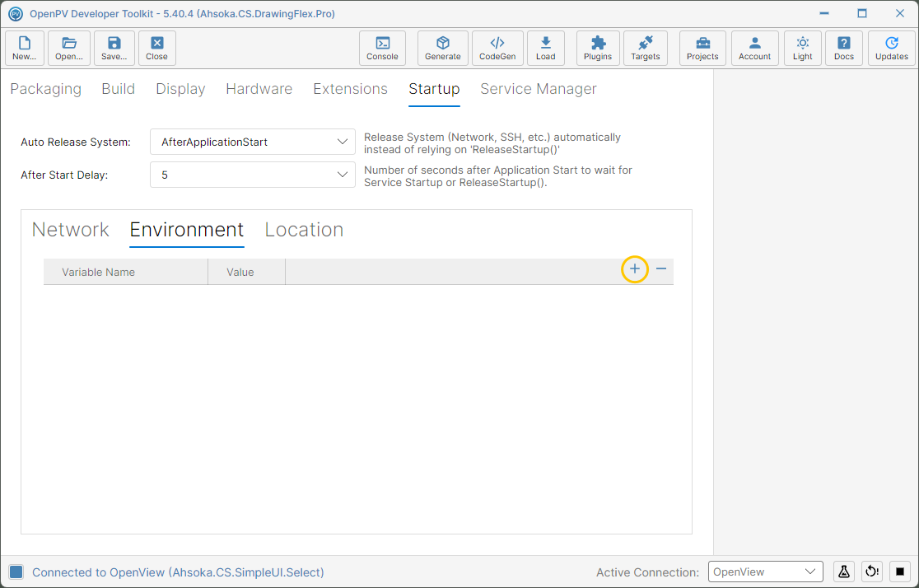Open the Service Manager tab
The height and width of the screenshot is (588, 919).
(539, 89)
